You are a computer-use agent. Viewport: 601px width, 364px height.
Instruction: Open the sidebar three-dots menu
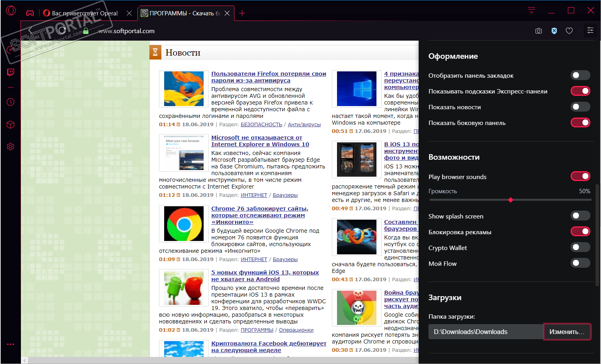click(11, 344)
